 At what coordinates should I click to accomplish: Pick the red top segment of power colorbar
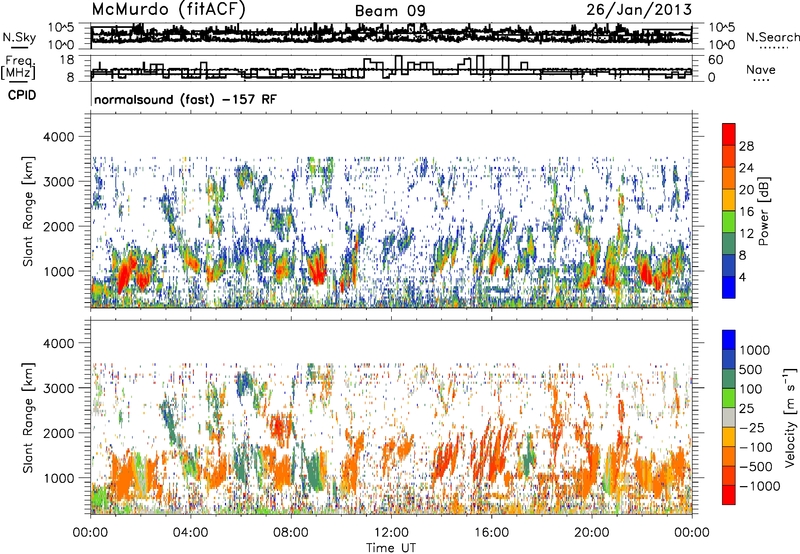pyautogui.click(x=729, y=135)
